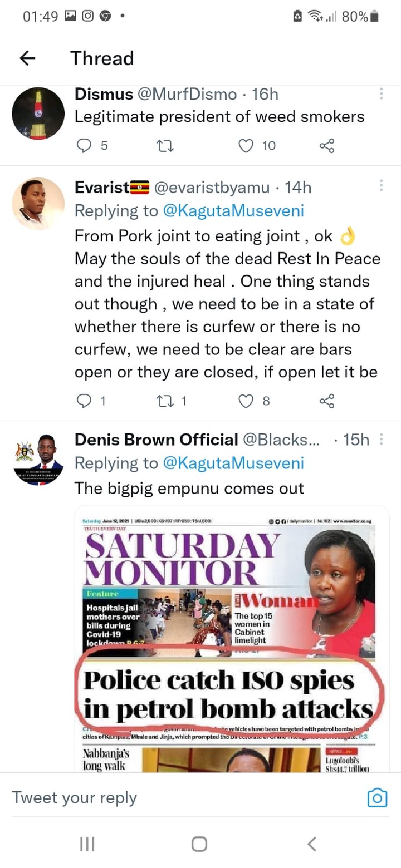Screen dimensions: 401x868
Task: Open @KagutaMuseveni link in Denis Brown's reply
Action: [x=233, y=463]
